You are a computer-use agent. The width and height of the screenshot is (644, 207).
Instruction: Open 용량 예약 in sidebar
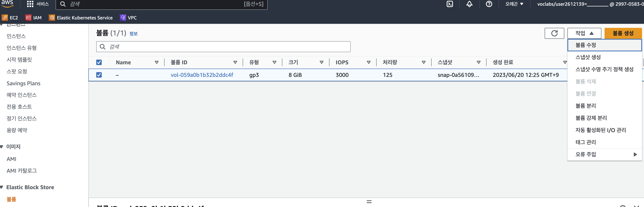click(x=17, y=130)
